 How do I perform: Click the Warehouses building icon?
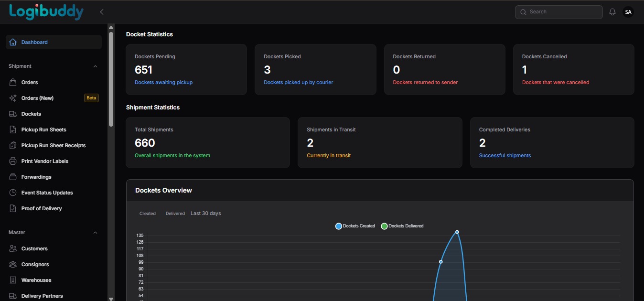(13, 280)
